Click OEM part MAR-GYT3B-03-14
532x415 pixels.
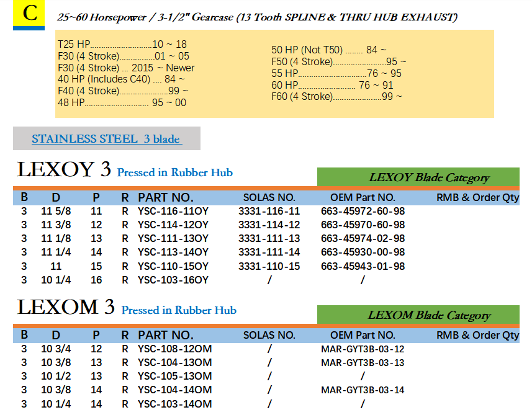click(363, 390)
